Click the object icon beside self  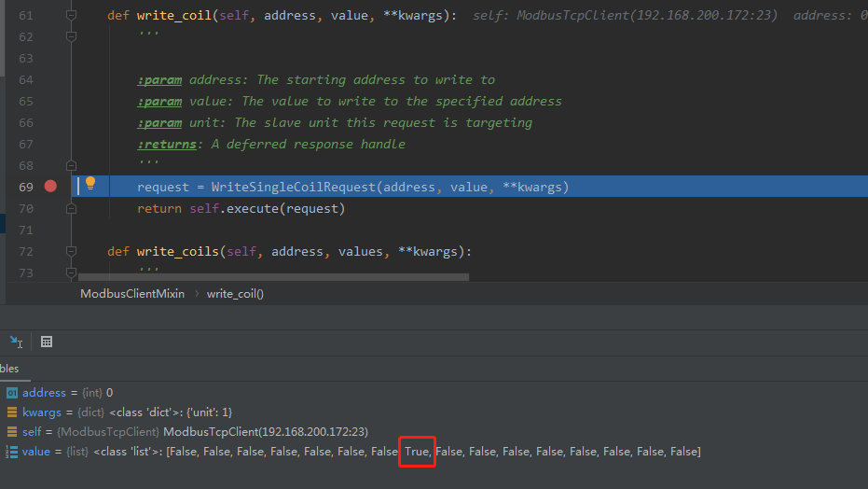click(x=12, y=432)
